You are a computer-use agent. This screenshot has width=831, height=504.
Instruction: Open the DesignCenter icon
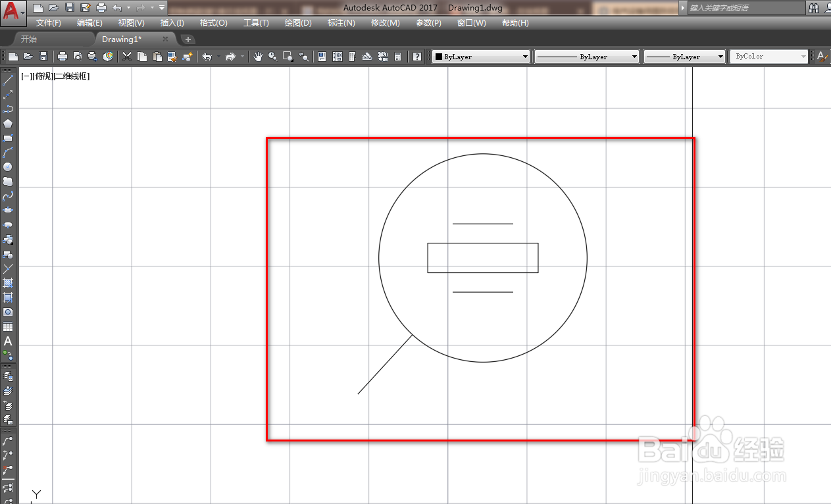click(338, 57)
